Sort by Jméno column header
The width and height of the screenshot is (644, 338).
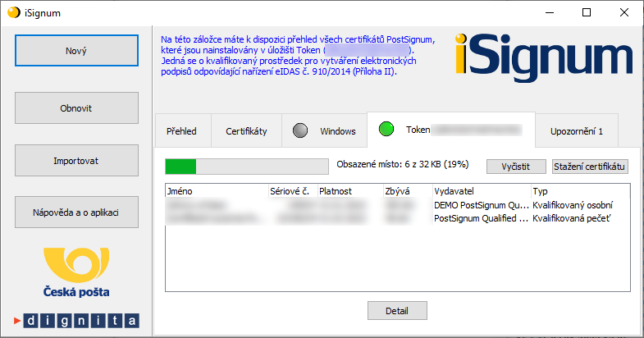pos(217,191)
